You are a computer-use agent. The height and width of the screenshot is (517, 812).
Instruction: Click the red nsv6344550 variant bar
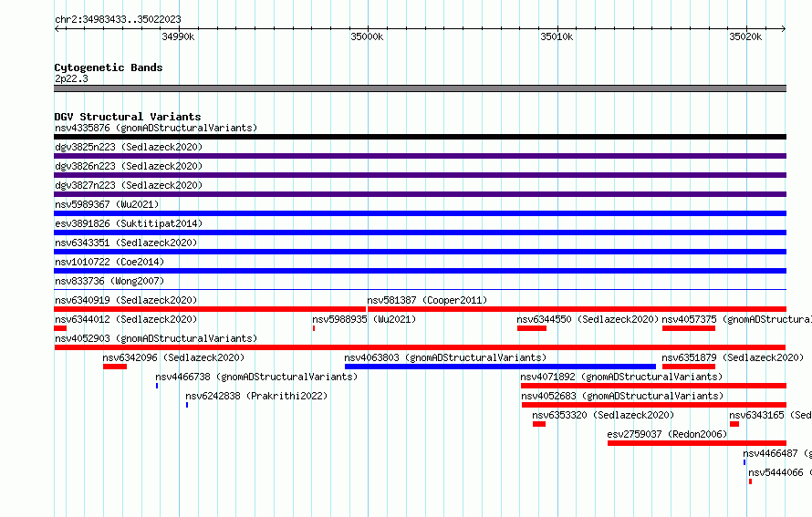(532, 328)
